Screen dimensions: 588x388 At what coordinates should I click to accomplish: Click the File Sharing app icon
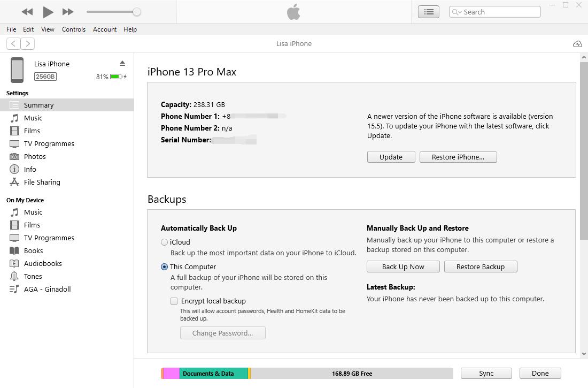(x=14, y=182)
